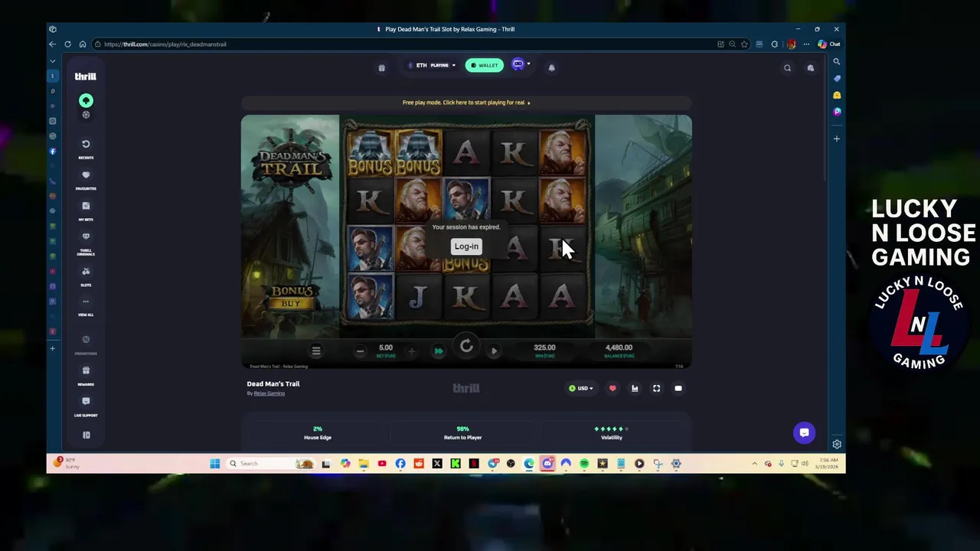Image resolution: width=980 pixels, height=551 pixels.
Task: Decrease the bet with the minus button
Action: coord(360,351)
